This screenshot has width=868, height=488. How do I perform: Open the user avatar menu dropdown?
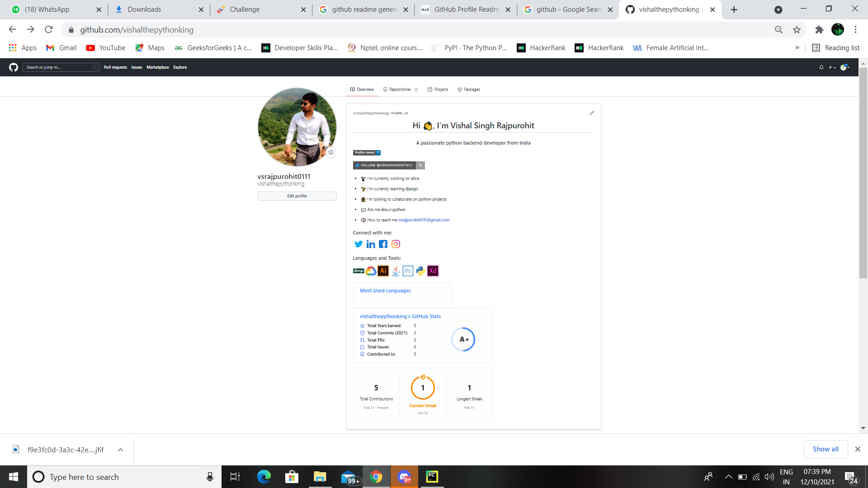coord(844,67)
